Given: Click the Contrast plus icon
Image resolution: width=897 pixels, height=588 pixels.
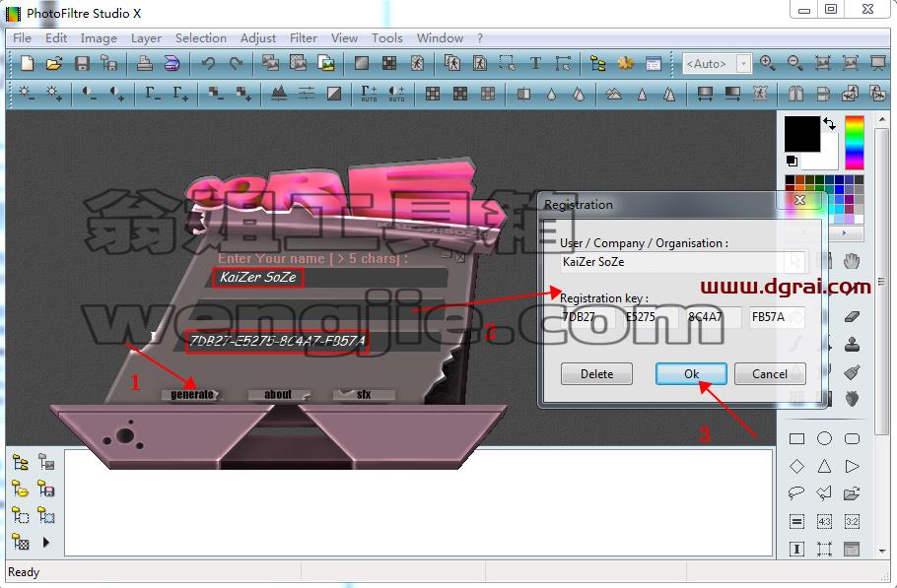Looking at the screenshot, I should click(x=116, y=94).
